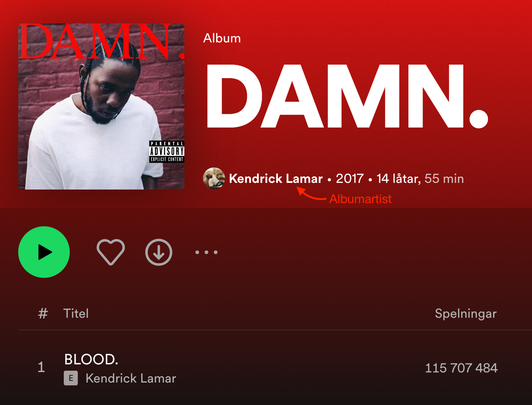Click the large DAMN. album title
The height and width of the screenshot is (405, 532).
pos(347,96)
